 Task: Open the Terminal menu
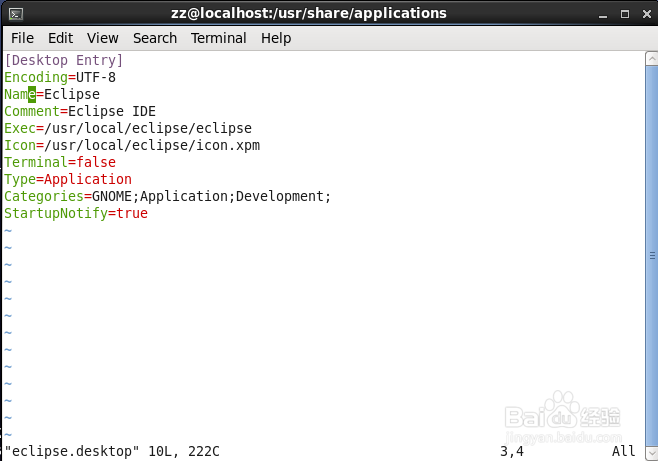(219, 38)
